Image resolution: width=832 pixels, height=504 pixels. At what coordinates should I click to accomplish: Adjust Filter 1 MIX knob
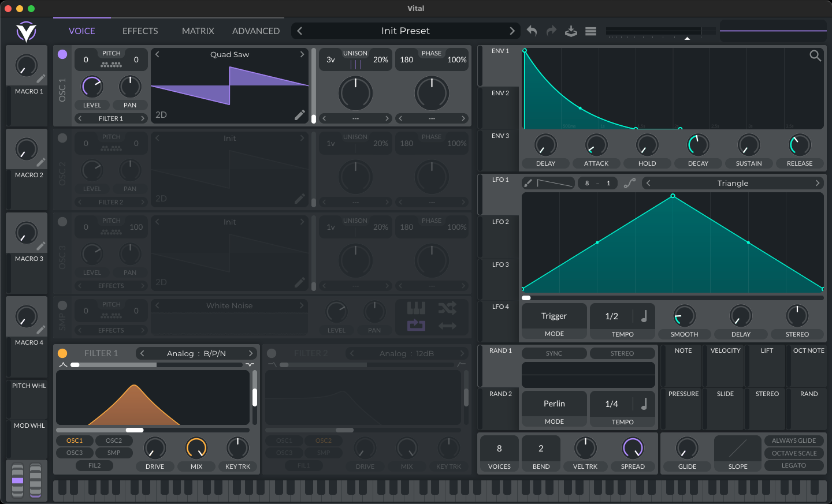(x=196, y=448)
